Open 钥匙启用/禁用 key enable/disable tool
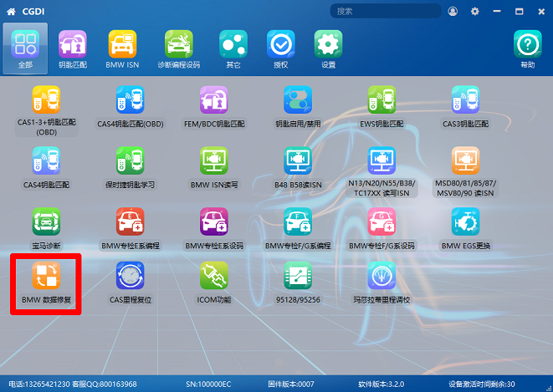The image size is (553, 392). click(x=298, y=107)
